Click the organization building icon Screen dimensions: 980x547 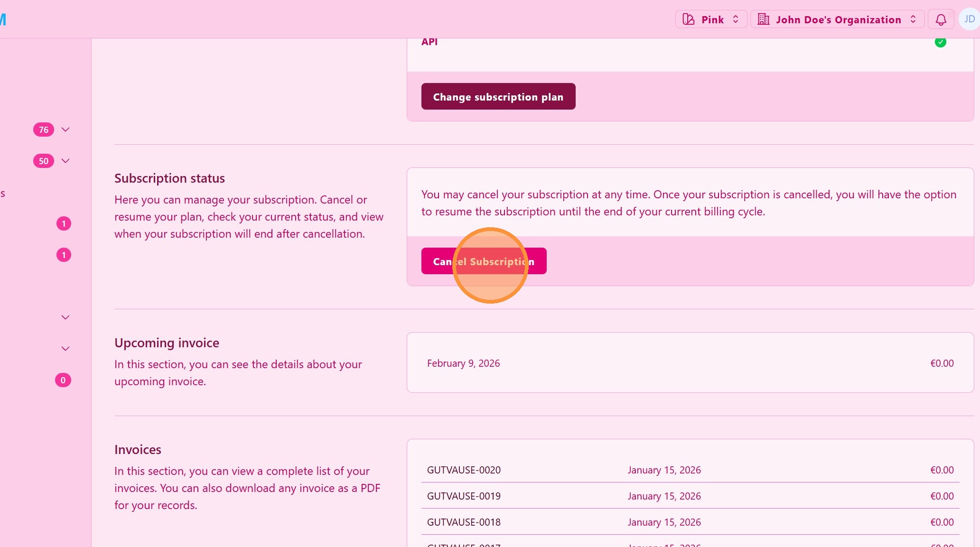coord(763,19)
